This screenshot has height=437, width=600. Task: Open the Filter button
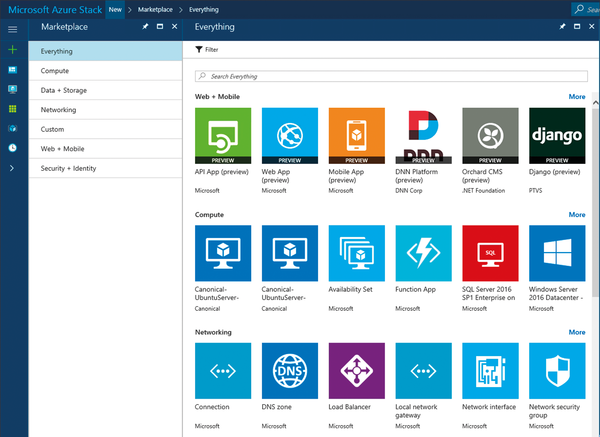[207, 49]
